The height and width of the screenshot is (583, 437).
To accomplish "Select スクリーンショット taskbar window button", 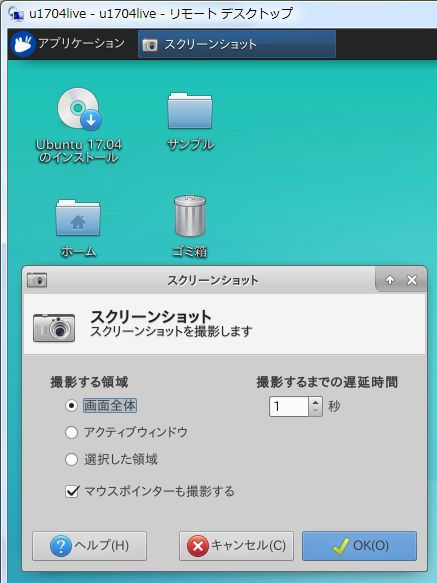I will tap(237, 44).
